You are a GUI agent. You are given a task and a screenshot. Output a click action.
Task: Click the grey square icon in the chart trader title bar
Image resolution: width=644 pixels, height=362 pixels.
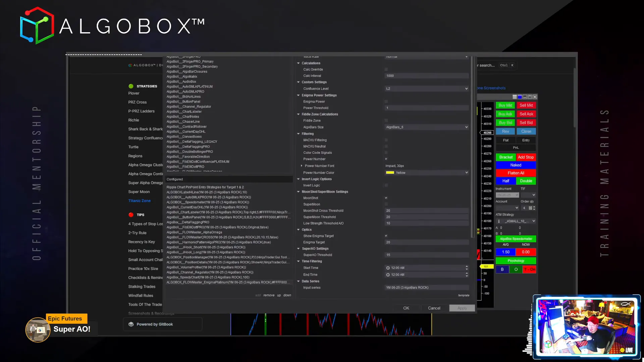pos(515,97)
